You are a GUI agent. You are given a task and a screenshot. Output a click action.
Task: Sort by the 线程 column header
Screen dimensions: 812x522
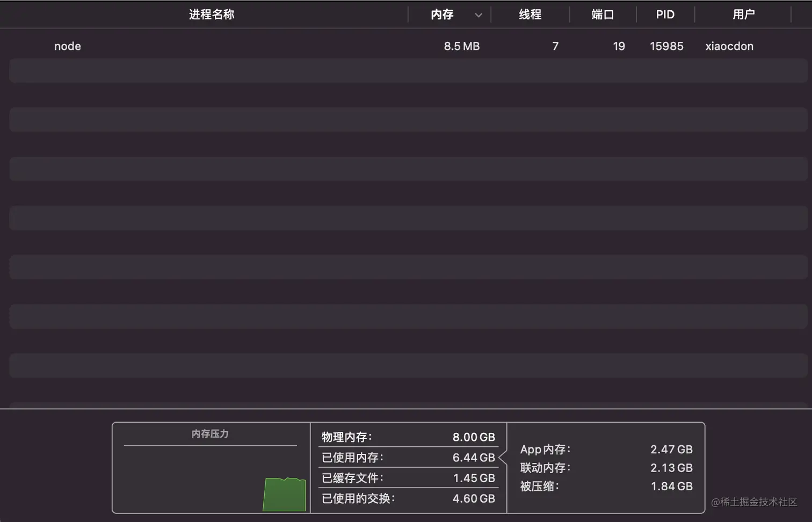pyautogui.click(x=530, y=15)
